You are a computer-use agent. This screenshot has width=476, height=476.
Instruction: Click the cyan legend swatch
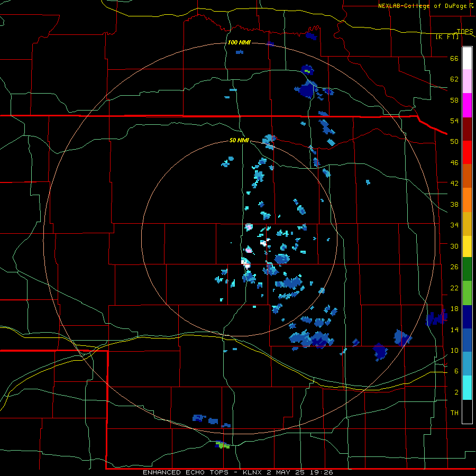pyautogui.click(x=467, y=387)
